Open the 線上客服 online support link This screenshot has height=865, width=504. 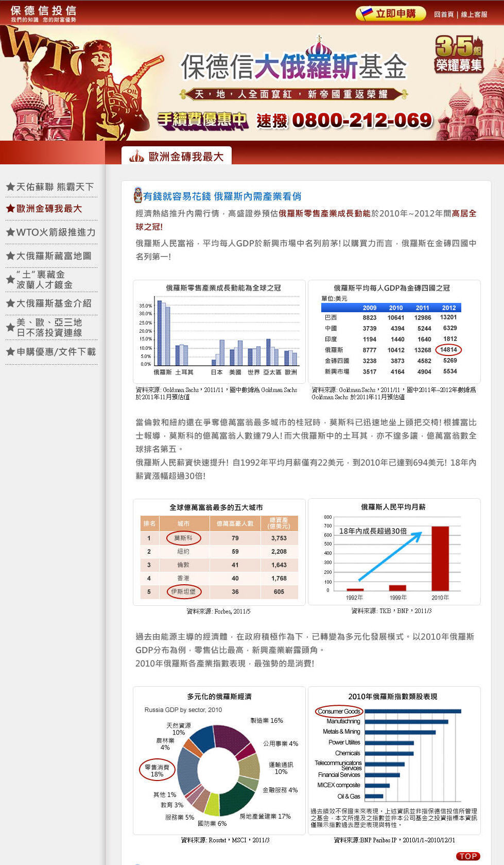click(x=474, y=14)
